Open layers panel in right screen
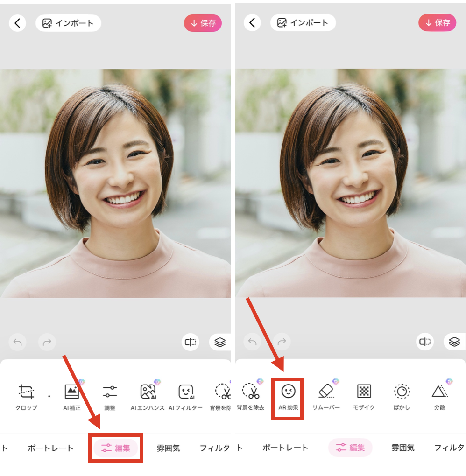466x476 pixels. (454, 342)
